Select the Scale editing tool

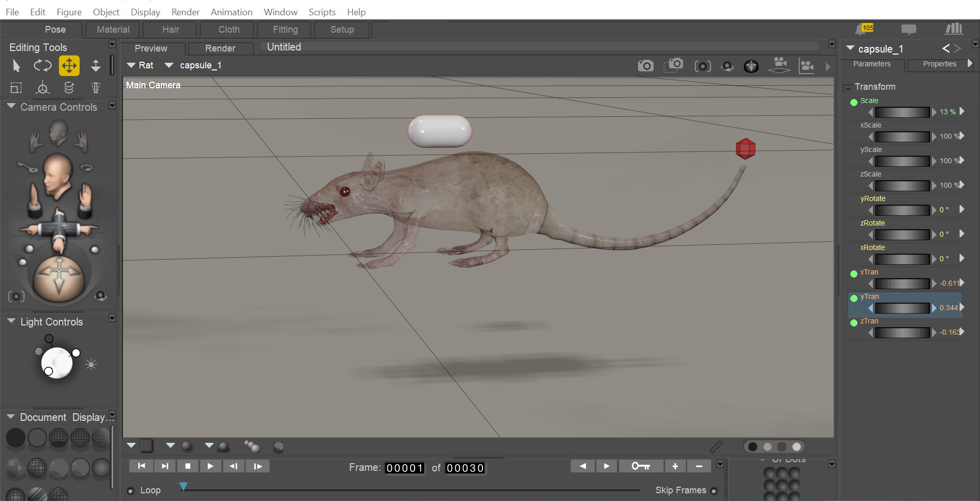point(16,88)
